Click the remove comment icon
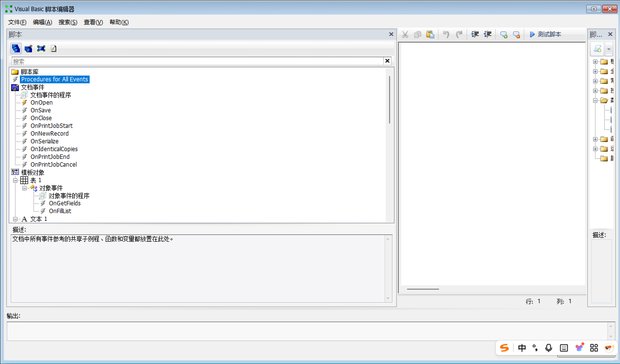Image resolution: width=620 pixels, height=364 pixels. tap(516, 35)
